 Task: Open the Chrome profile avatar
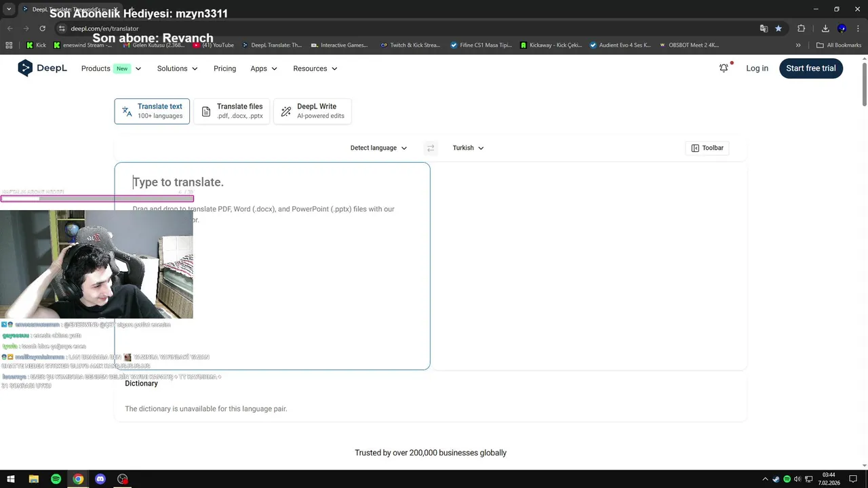842,28
